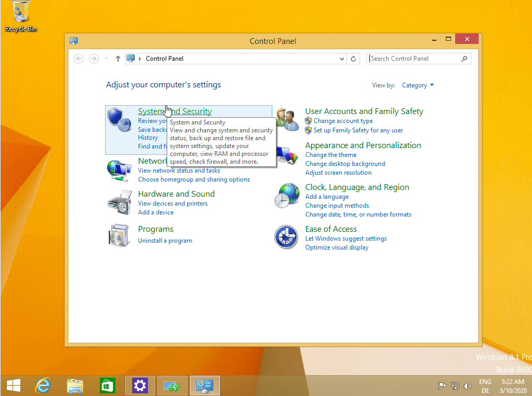Screen dimensions: 532x396
Task: Click Adjust screen resolution link
Action: tap(338, 173)
